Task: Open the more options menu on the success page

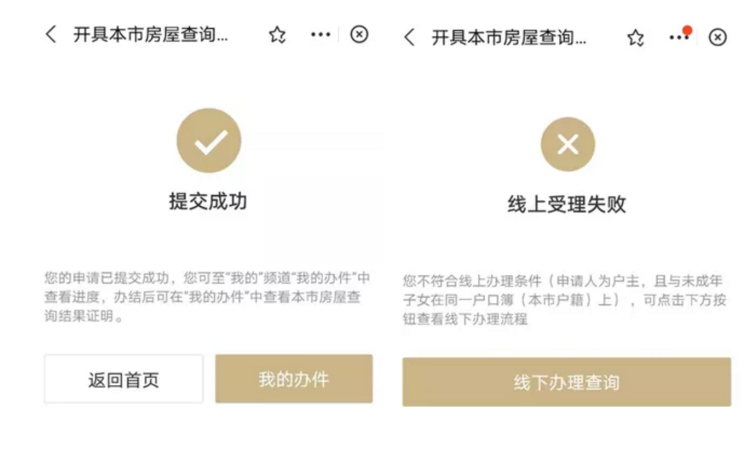Action: pos(320,35)
